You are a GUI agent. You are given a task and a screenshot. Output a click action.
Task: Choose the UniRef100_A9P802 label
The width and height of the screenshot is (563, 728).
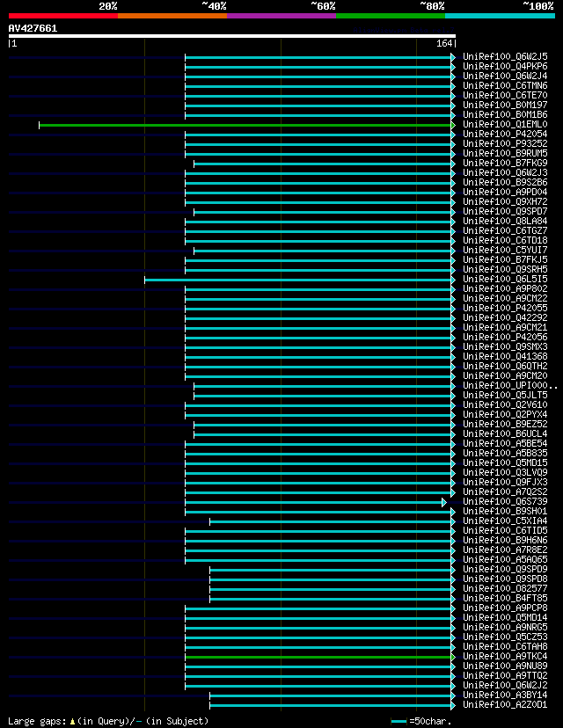pyautogui.click(x=505, y=288)
